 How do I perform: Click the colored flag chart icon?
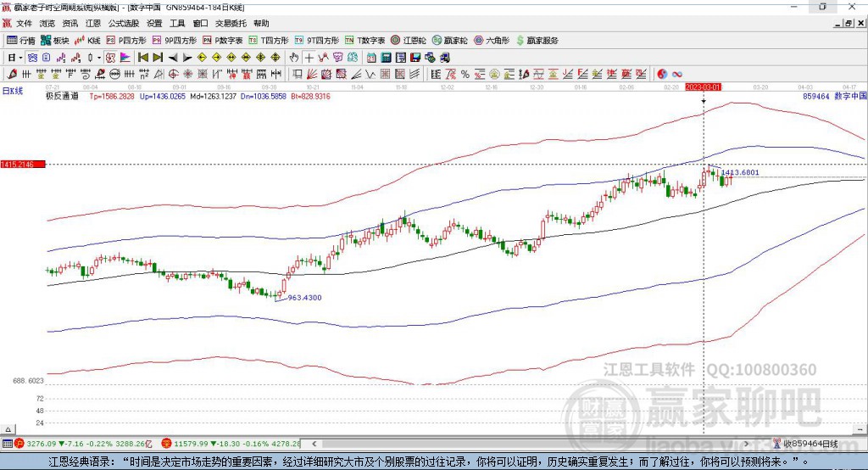(125, 58)
